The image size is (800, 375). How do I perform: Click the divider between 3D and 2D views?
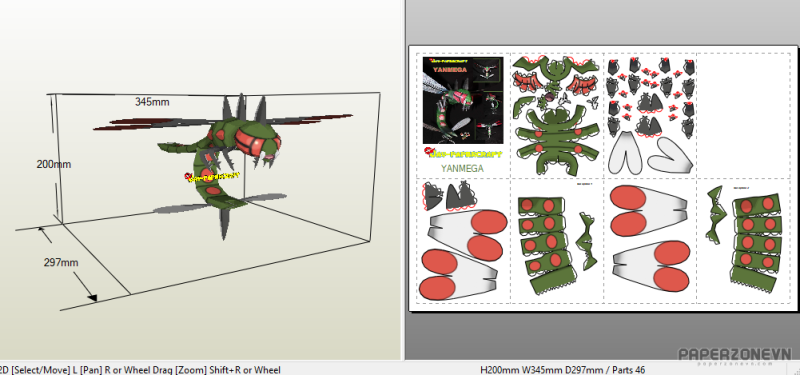click(403, 180)
